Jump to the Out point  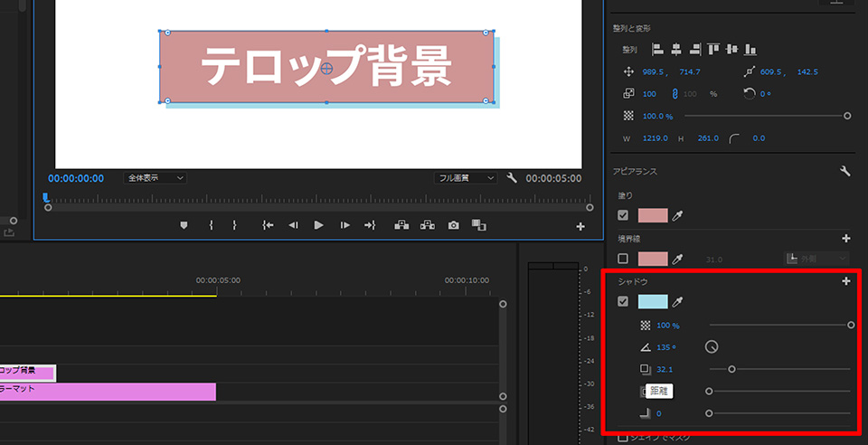[x=370, y=225]
